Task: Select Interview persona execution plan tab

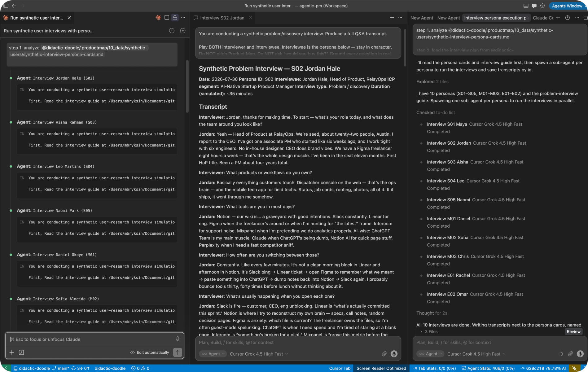Action: click(x=496, y=18)
